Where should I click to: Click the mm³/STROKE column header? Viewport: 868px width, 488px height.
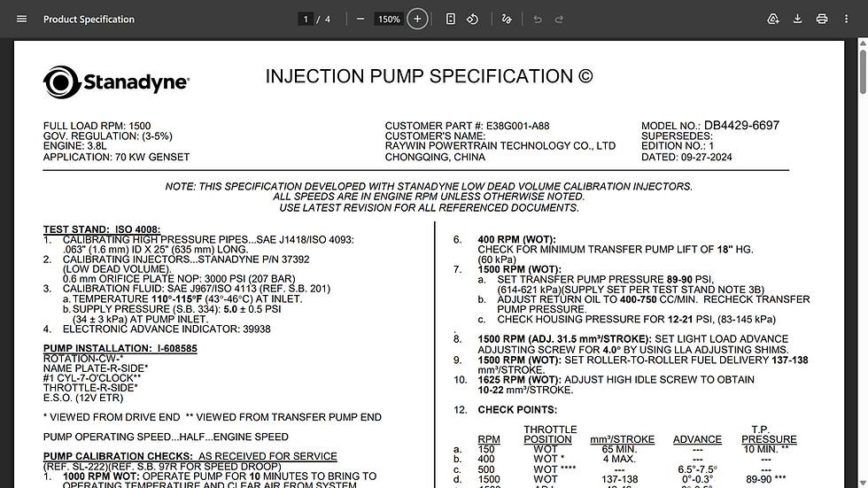click(x=622, y=439)
